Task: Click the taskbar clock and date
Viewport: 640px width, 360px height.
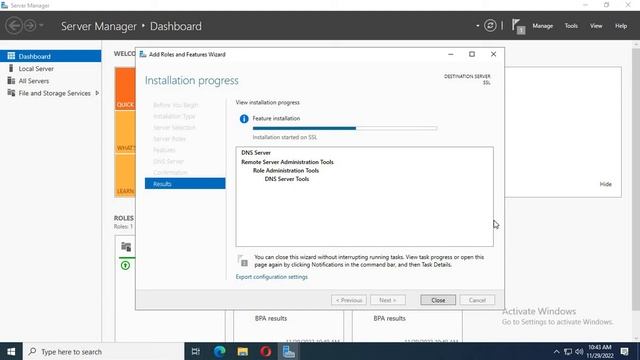Action: pyautogui.click(x=600, y=351)
